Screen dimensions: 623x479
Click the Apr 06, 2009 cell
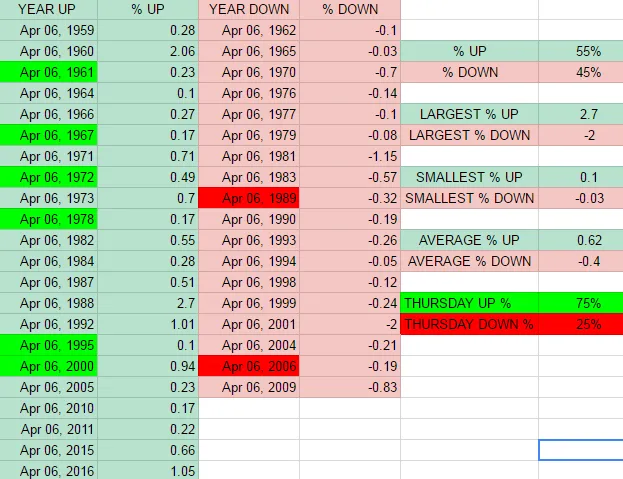pyautogui.click(x=249, y=387)
